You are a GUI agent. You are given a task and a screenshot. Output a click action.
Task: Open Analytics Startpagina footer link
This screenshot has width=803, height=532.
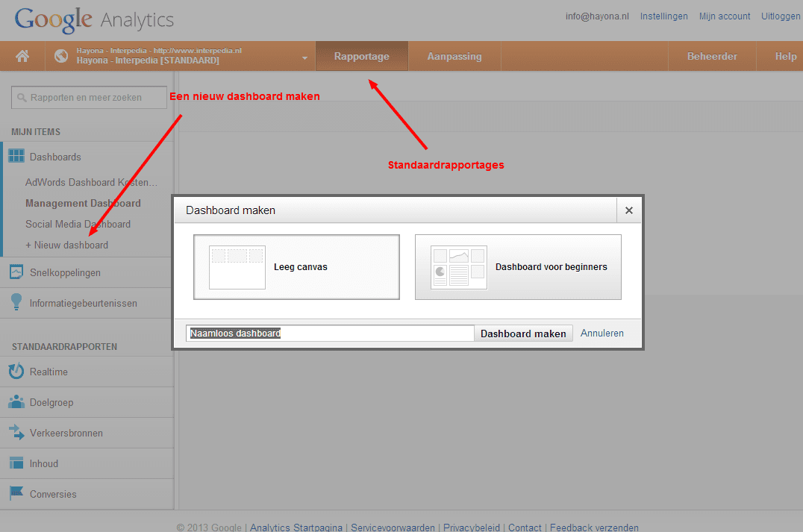[x=296, y=527]
